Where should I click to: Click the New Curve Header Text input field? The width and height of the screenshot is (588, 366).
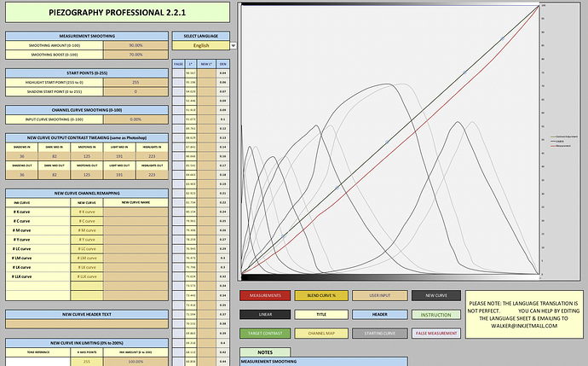[87, 323]
